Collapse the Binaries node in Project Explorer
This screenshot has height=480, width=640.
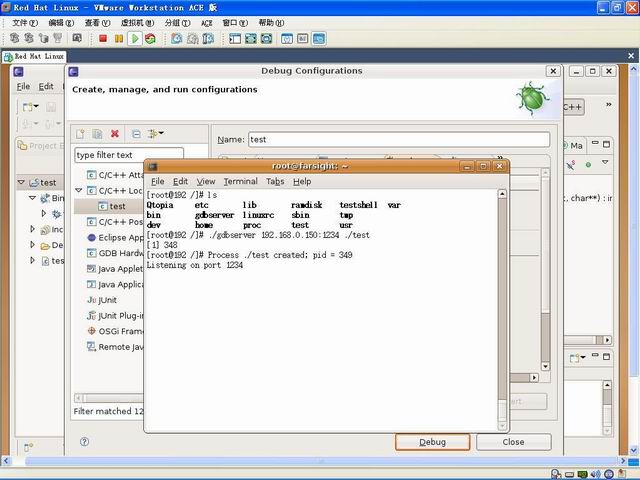click(32, 198)
